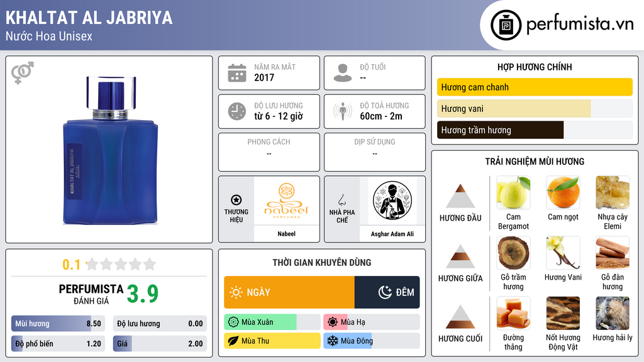This screenshot has height=362, width=644.
Task: Click the star badge icon above Thương hiệu
Action: [236, 200]
